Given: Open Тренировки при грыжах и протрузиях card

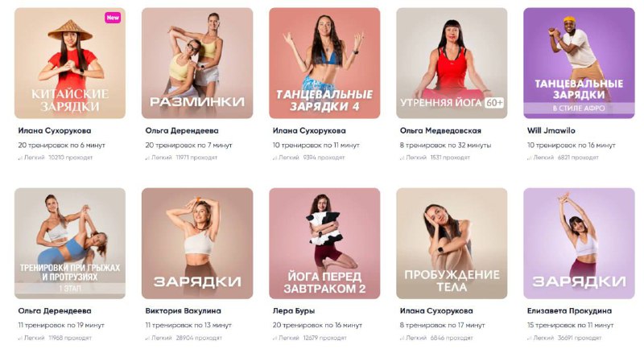Looking at the screenshot, I should (x=70, y=244).
